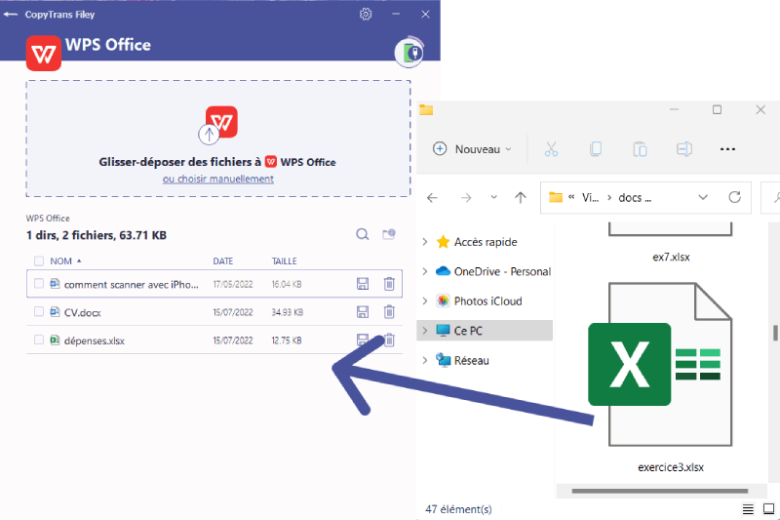Expand the Accès rapide tree node
This screenshot has height=520, width=780.
[425, 242]
